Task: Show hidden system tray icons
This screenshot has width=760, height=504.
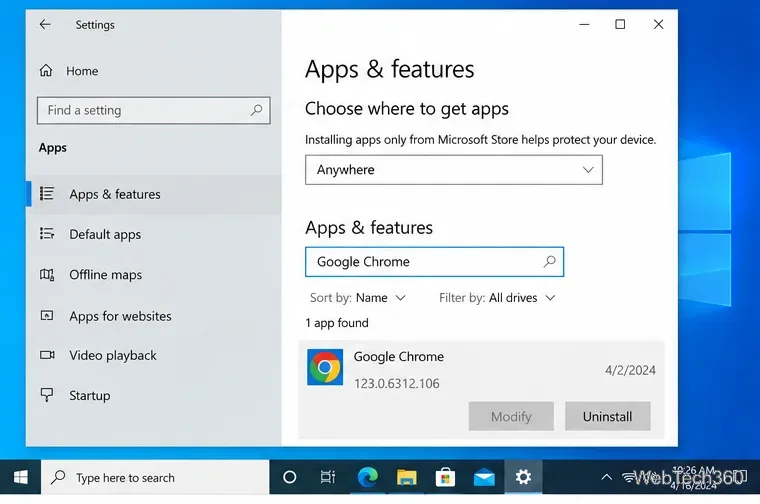Action: pos(606,477)
